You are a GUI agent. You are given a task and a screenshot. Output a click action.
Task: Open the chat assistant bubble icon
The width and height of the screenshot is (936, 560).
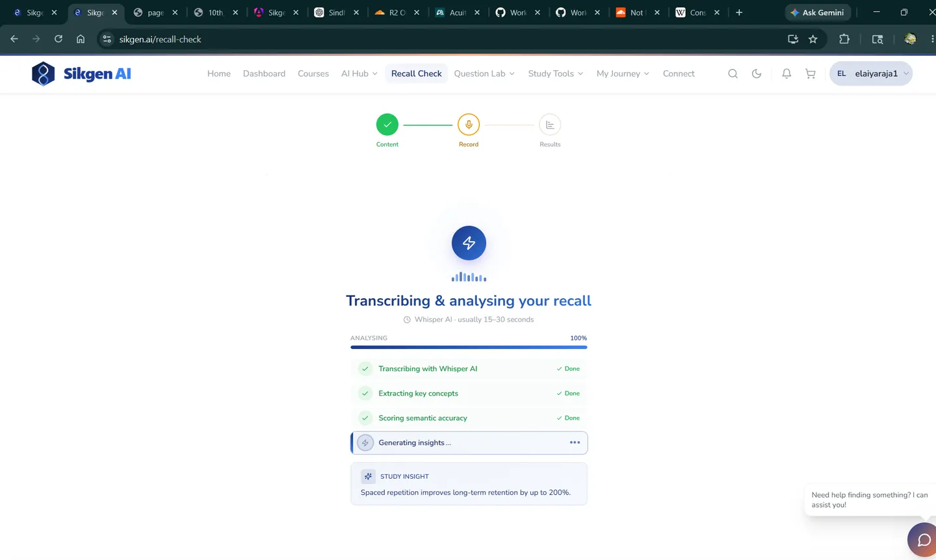923,540
